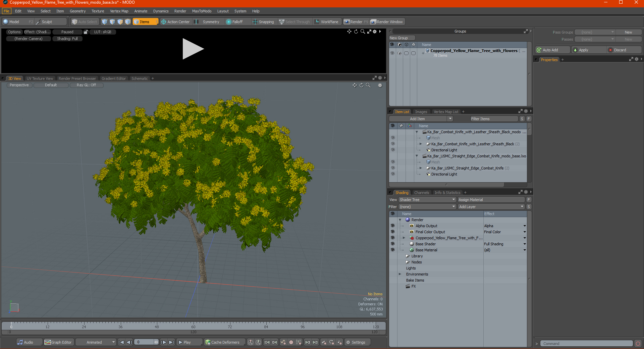Screen dimensions: 644x349
Task: Step to next frame
Action: coord(163,342)
